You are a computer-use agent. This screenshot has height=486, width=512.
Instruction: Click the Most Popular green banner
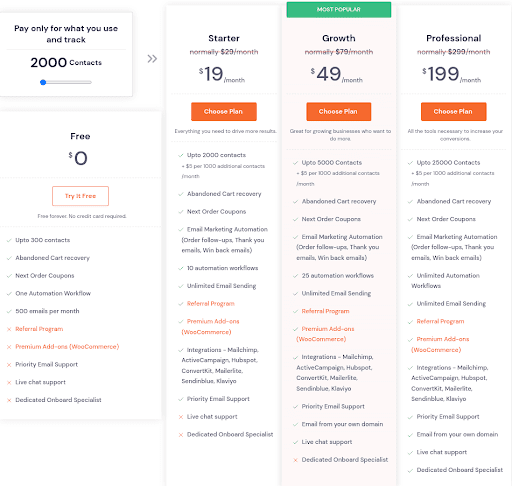pos(339,9)
